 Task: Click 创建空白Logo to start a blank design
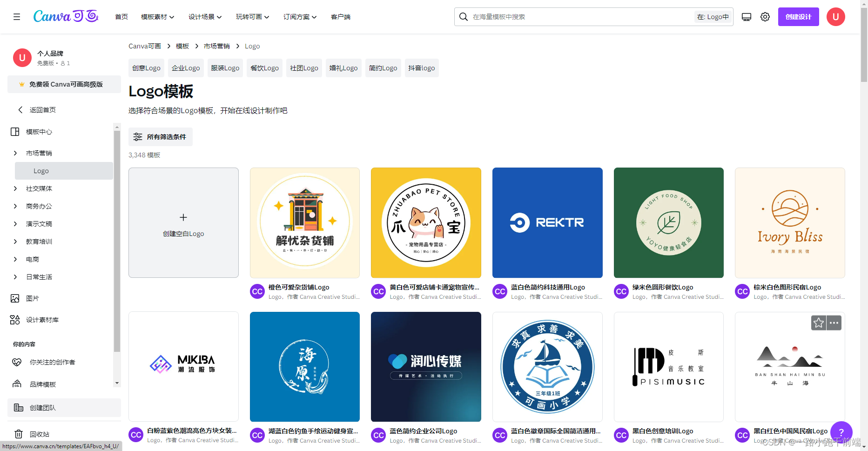(183, 222)
